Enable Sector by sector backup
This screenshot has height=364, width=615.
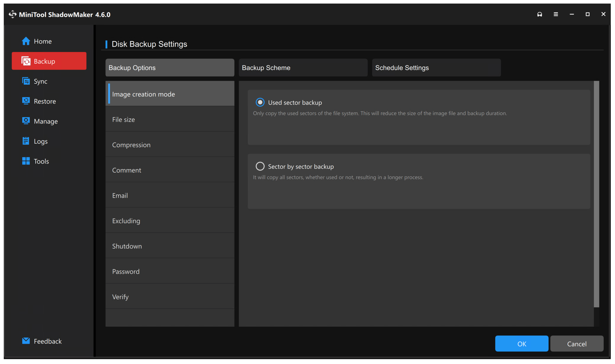pos(260,166)
